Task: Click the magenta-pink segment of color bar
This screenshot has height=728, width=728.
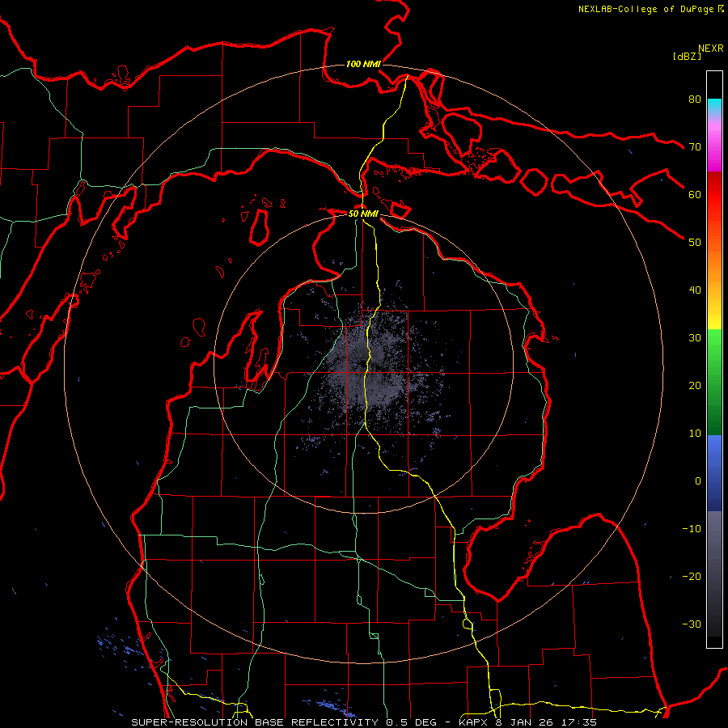Action: pos(714,146)
